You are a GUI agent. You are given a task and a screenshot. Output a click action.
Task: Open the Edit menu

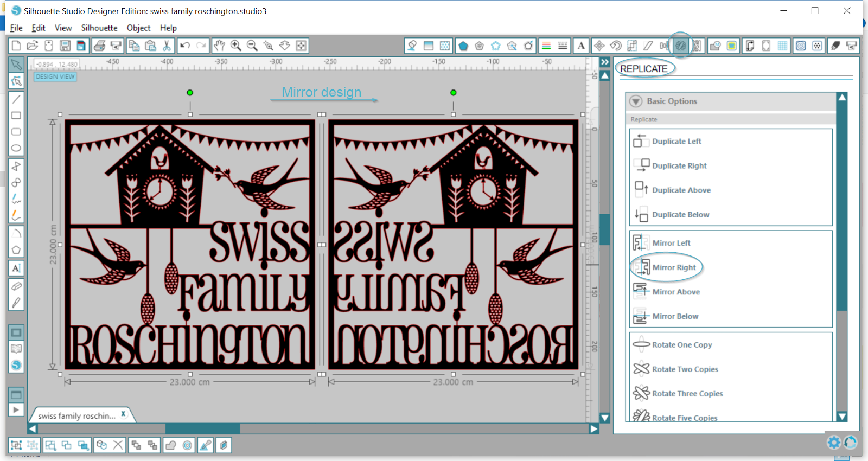point(39,28)
